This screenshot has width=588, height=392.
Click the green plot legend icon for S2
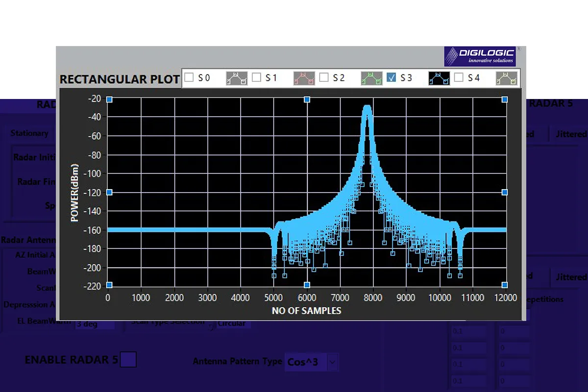pos(371,78)
